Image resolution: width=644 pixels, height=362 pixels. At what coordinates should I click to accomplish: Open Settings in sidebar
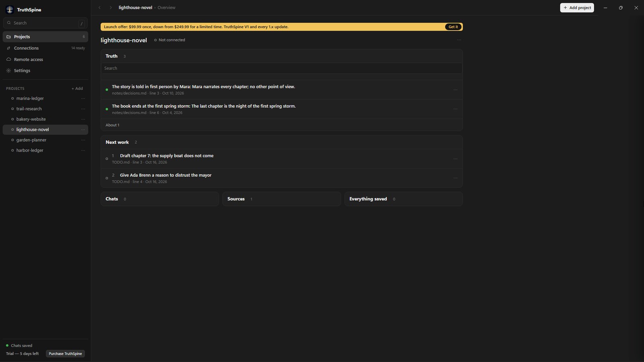[45, 70]
